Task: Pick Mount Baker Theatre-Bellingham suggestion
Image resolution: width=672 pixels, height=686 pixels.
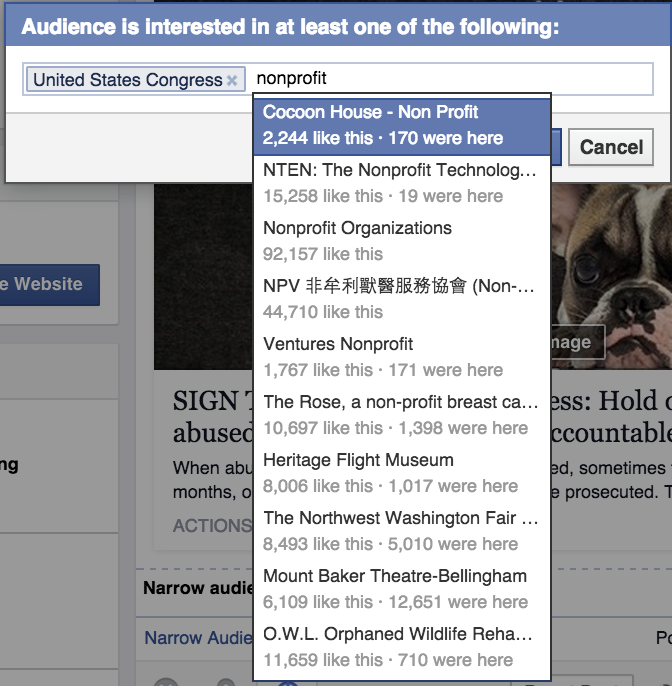Action: (402, 589)
